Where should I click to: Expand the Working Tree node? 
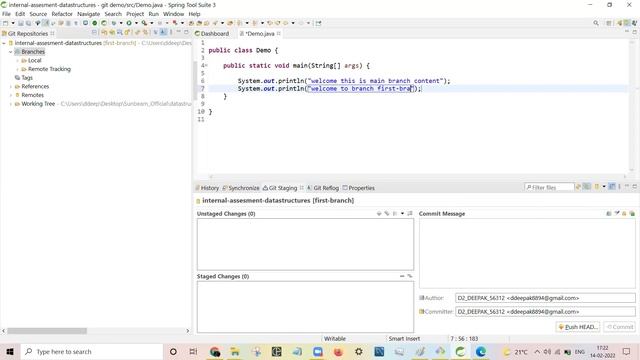point(11,104)
